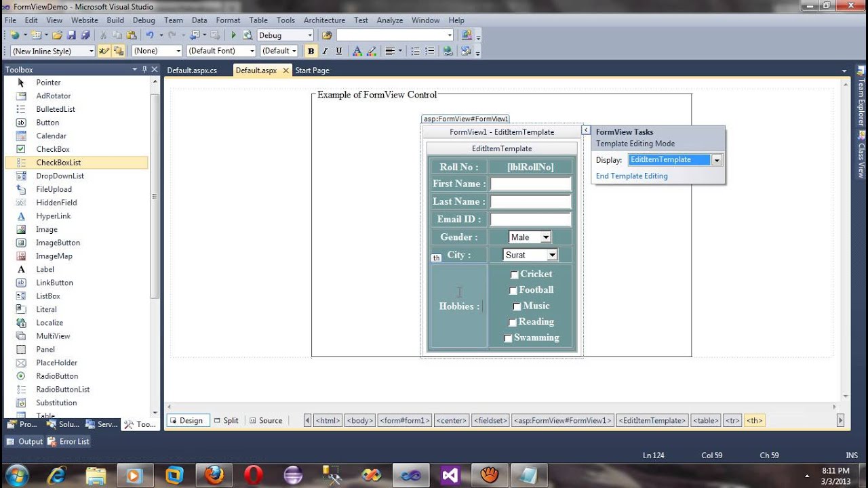Open the empty find combo box dropdown
The width and height of the screenshot is (868, 488).
tap(449, 35)
